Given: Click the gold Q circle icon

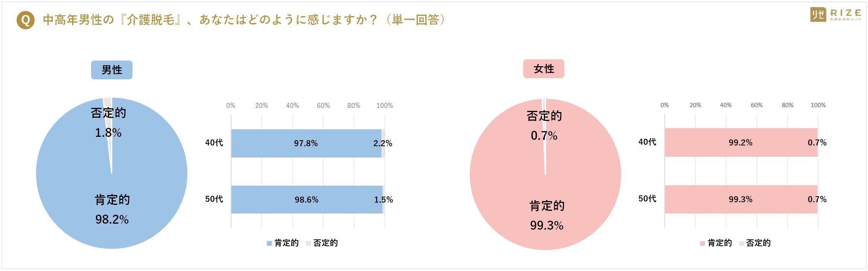Looking at the screenshot, I should [25, 20].
